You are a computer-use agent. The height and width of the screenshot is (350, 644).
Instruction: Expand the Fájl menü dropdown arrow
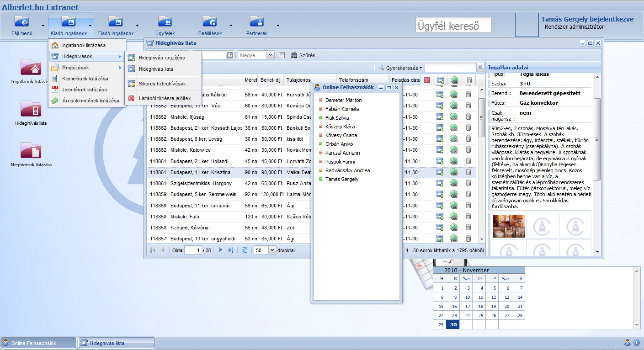pyautogui.click(x=43, y=26)
